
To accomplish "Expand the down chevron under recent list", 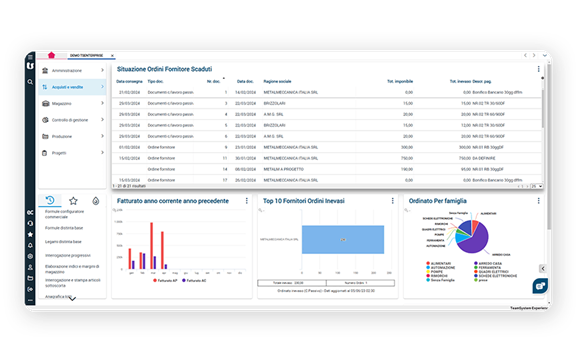I will click(x=72, y=298).
